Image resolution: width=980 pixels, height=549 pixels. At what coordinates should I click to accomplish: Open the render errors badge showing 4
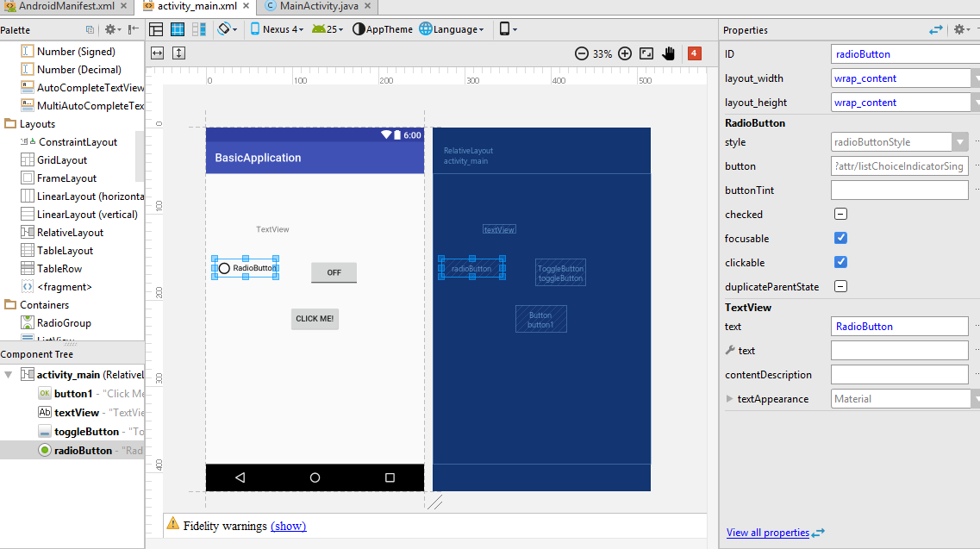click(694, 53)
